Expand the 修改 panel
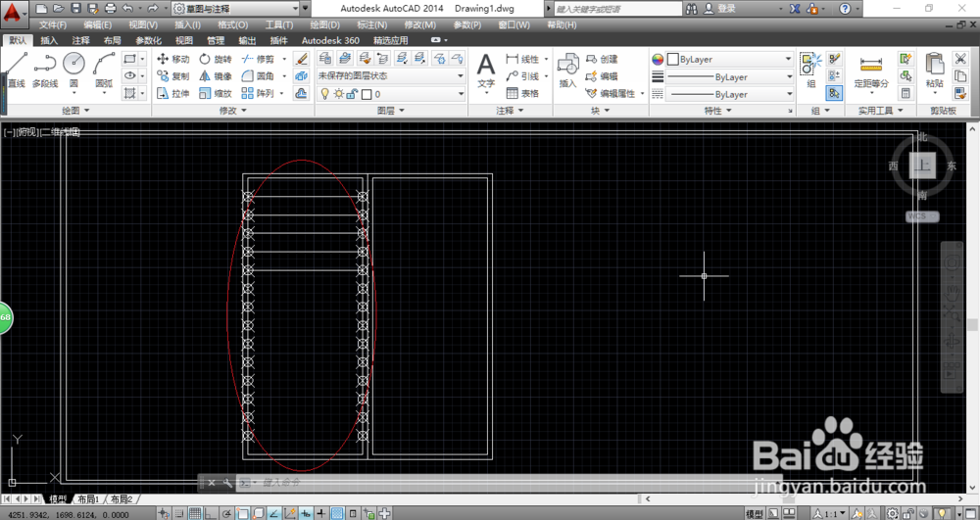This screenshot has width=980, height=520. pyautogui.click(x=232, y=111)
